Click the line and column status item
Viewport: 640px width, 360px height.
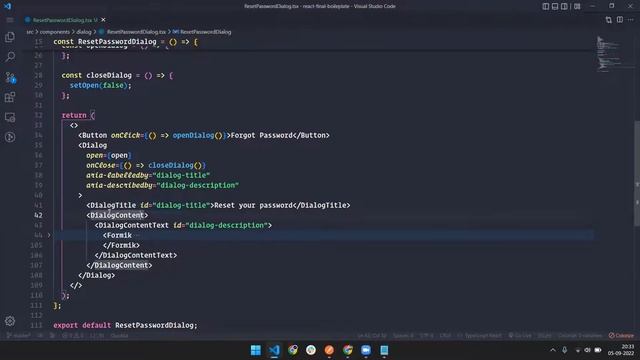click(x=372, y=336)
